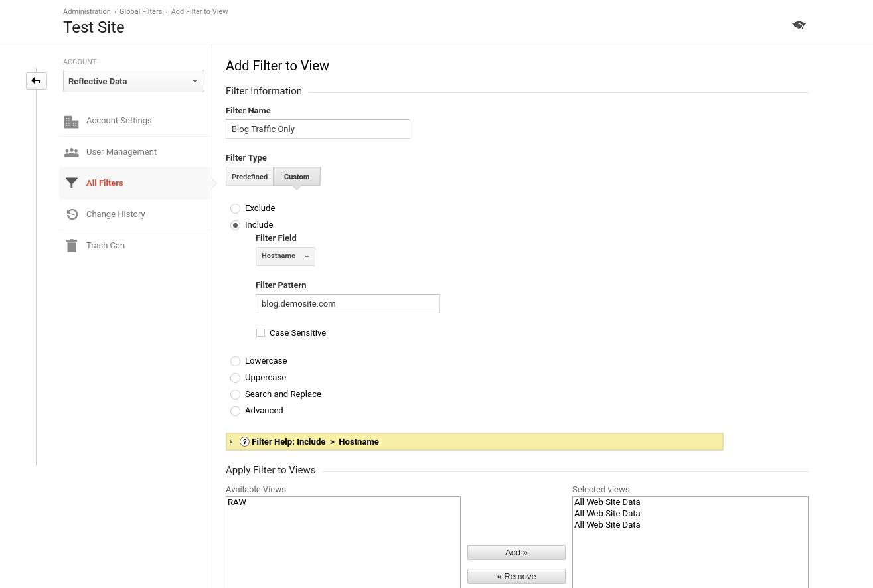Image resolution: width=873 pixels, height=588 pixels.
Task: Open the graduation cap education icon
Action: click(799, 25)
